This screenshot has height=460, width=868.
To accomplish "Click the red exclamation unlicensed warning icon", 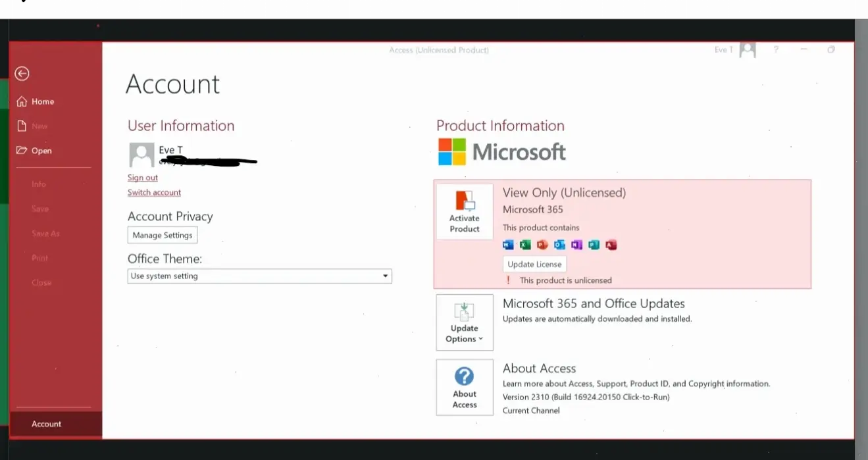I will click(508, 280).
